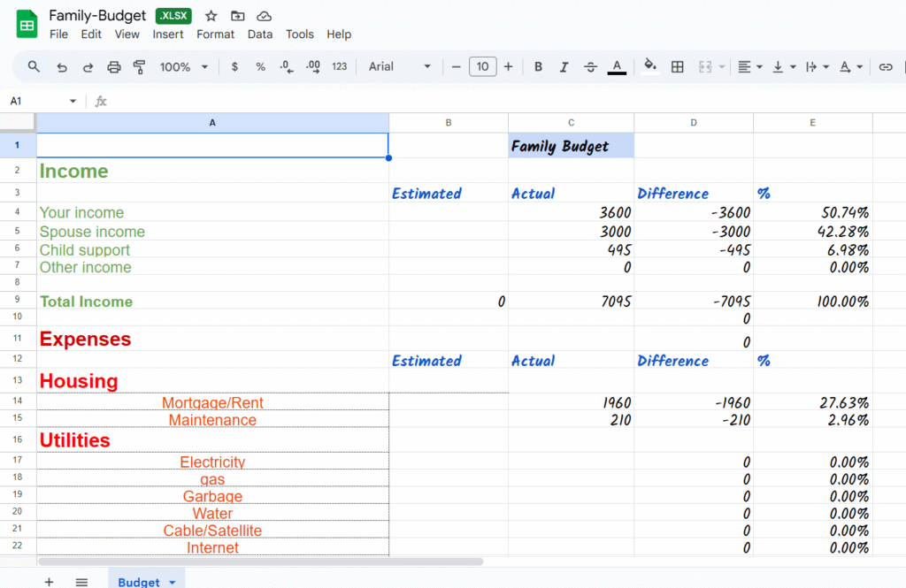Select column B header
The height and width of the screenshot is (588, 906).
tap(449, 122)
